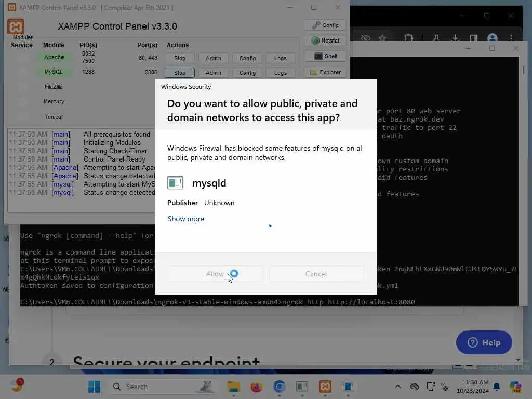Image resolution: width=532 pixels, height=399 pixels.
Task: Select the Tomcat module label
Action: [x=54, y=117]
